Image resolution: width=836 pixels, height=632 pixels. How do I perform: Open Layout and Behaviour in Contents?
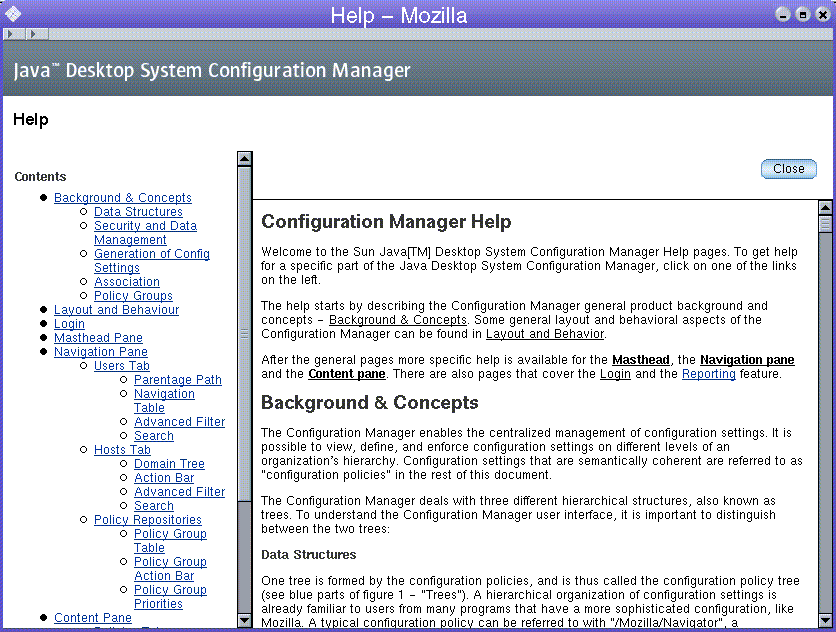[x=116, y=310]
